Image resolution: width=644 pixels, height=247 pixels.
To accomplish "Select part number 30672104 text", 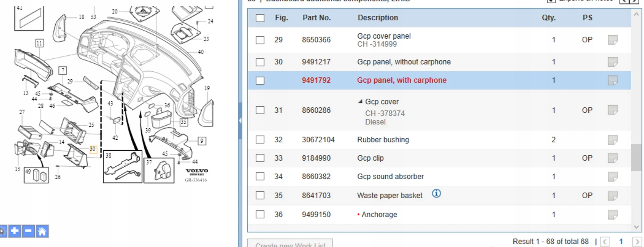I will (x=318, y=140).
